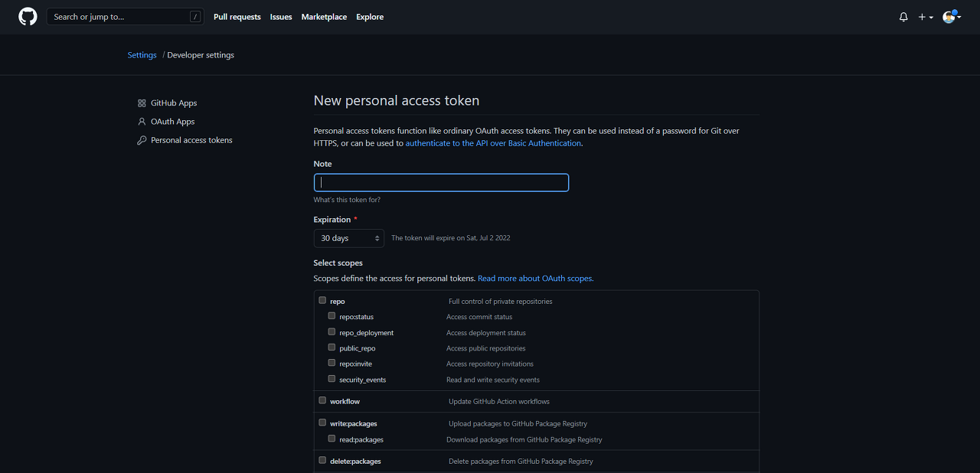
Task: Open the Expiration dropdown showing 30 days
Action: click(348, 238)
